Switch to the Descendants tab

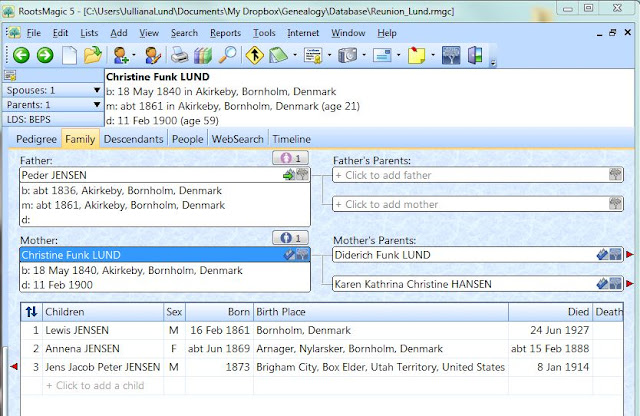133,139
